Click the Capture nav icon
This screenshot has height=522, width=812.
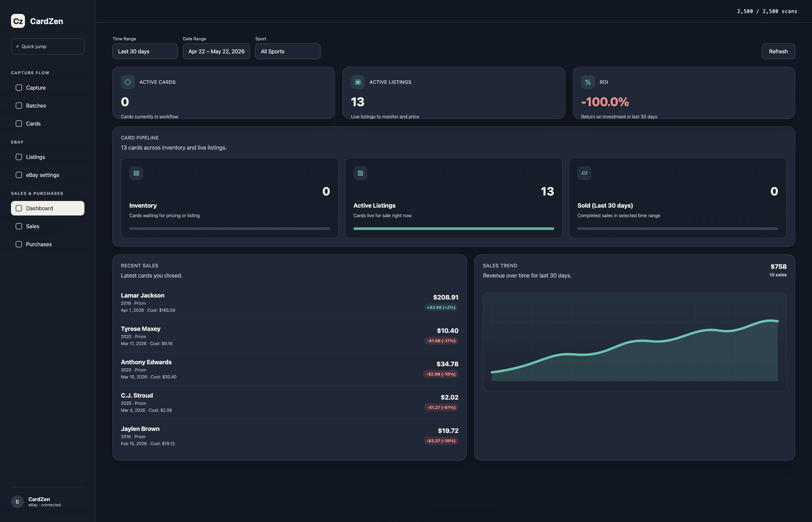pos(19,88)
